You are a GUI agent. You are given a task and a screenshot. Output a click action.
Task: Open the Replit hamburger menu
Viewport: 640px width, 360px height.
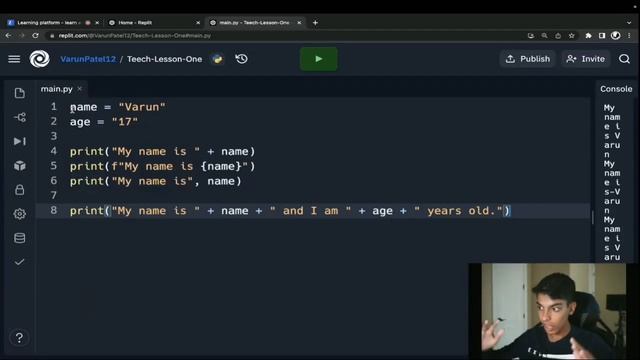tap(14, 59)
